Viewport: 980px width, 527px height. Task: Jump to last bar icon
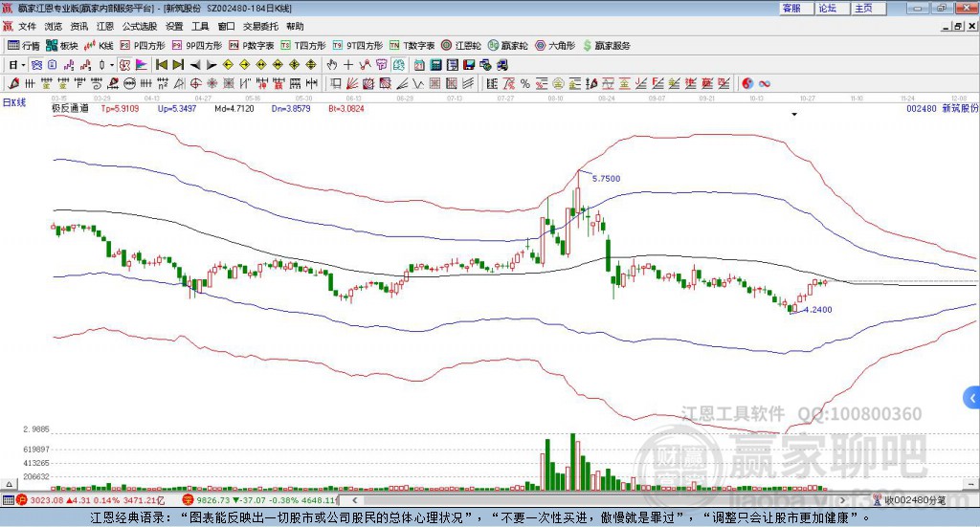(x=178, y=65)
